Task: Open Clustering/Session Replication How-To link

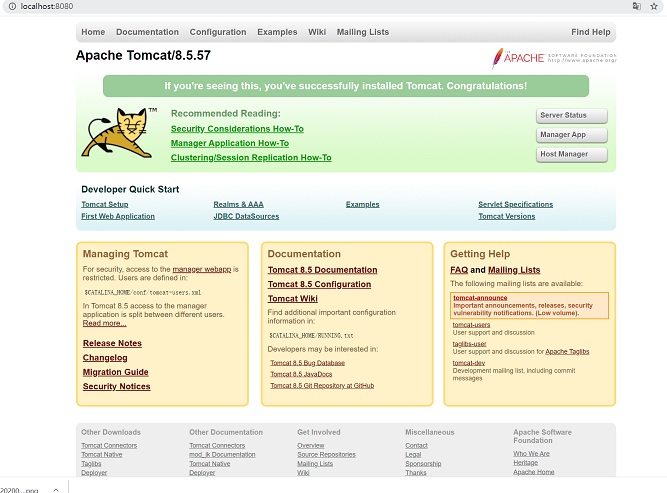Action: coord(251,158)
